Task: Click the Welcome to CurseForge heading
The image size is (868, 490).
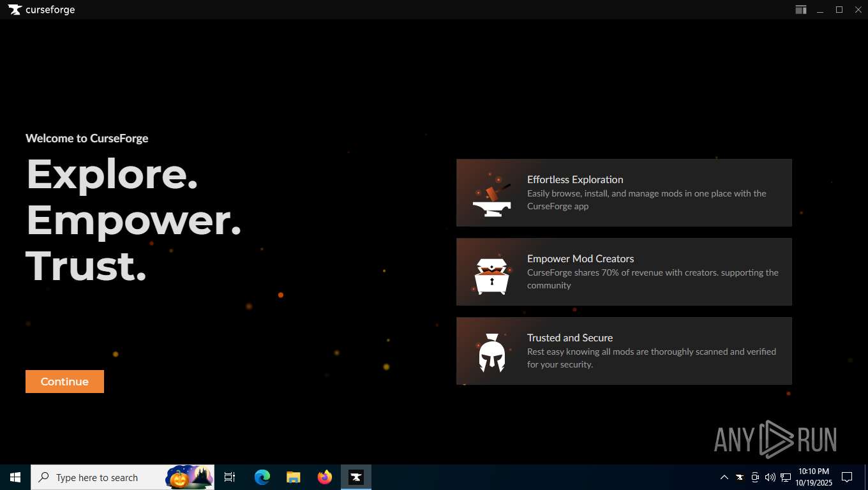Action: [87, 138]
